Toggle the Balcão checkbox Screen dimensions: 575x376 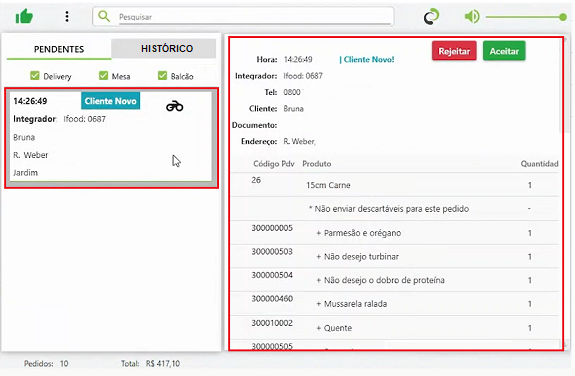(x=162, y=76)
